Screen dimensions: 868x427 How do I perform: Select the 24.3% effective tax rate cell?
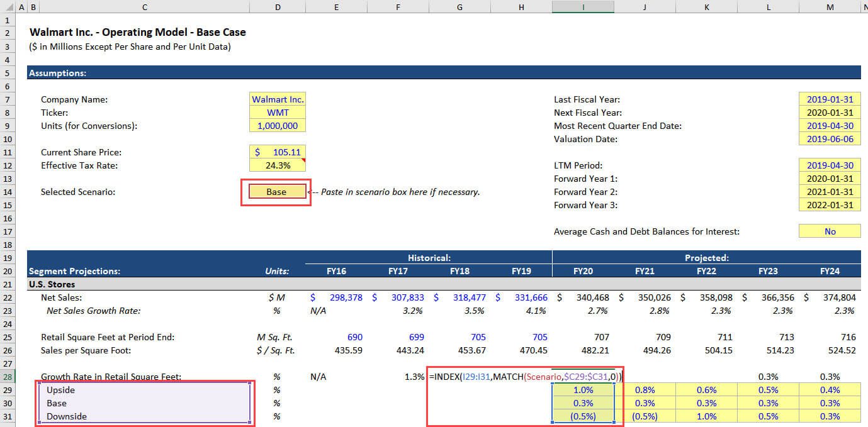278,165
